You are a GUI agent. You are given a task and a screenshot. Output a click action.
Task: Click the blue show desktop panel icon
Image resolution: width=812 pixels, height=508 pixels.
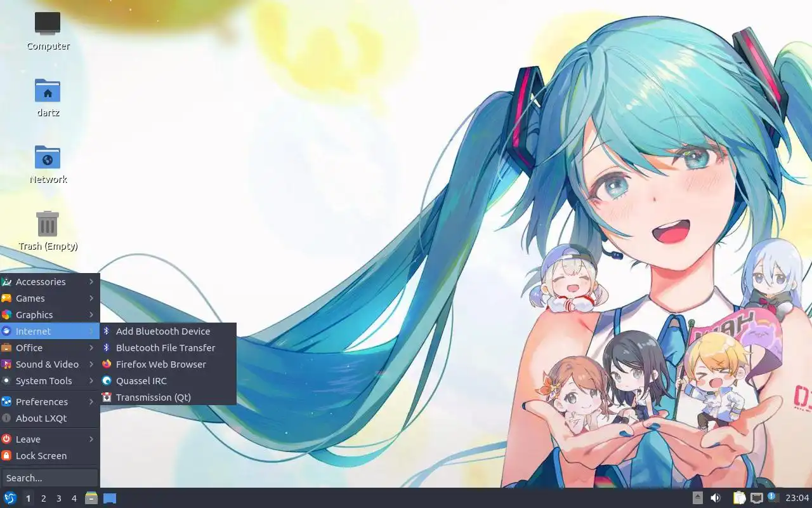pos(110,498)
